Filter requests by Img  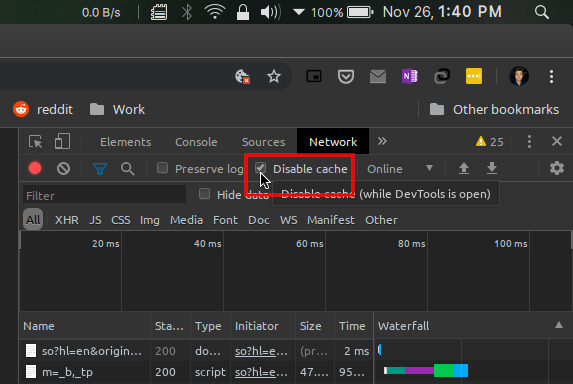click(149, 220)
